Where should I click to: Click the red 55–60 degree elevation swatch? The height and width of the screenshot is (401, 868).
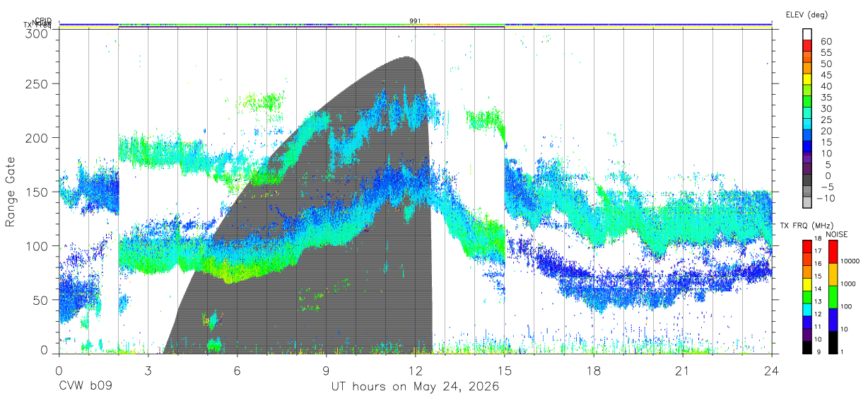tap(808, 47)
